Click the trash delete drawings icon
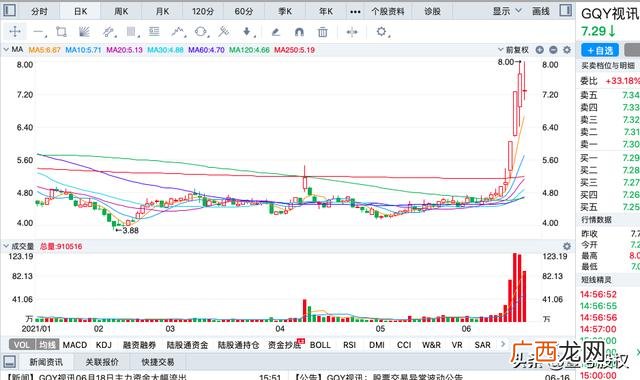Viewport: 640px width, 380px height. point(322,31)
